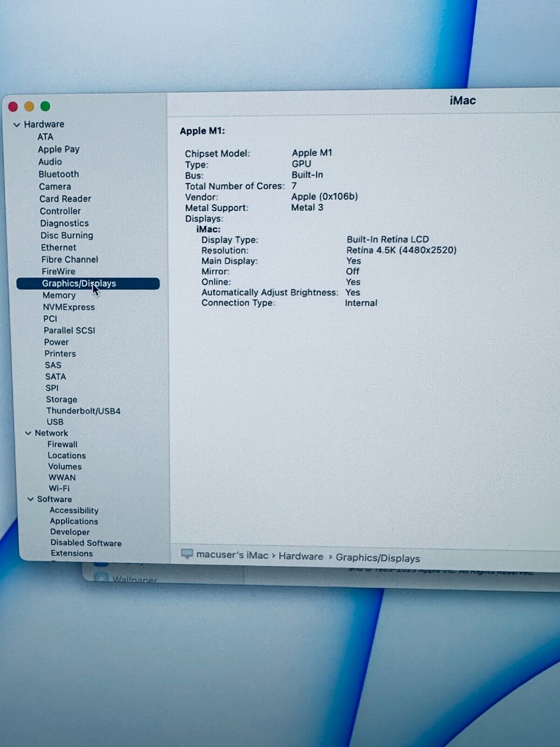Viewport: 560px width, 747px height.
Task: View Memory details
Action: (x=59, y=295)
